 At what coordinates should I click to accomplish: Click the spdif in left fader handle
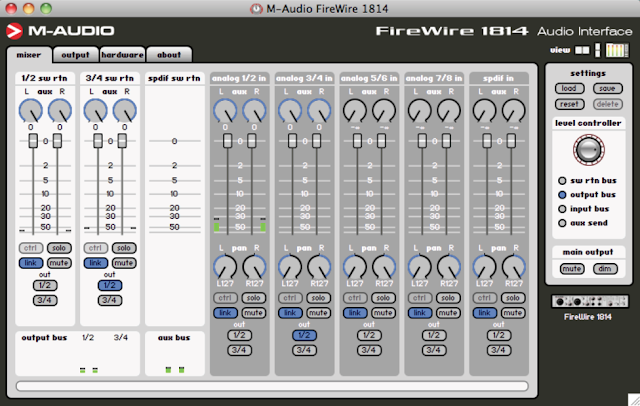(x=487, y=141)
